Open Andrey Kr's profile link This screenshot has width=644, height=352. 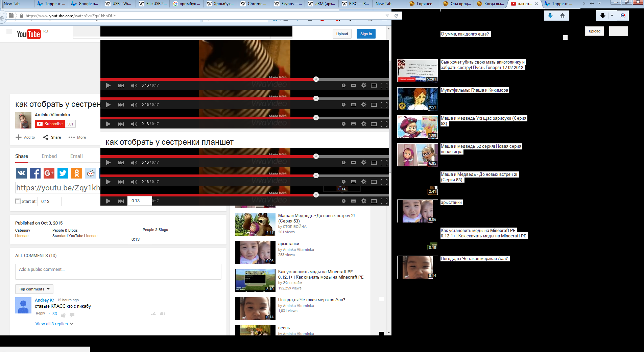pyautogui.click(x=44, y=300)
